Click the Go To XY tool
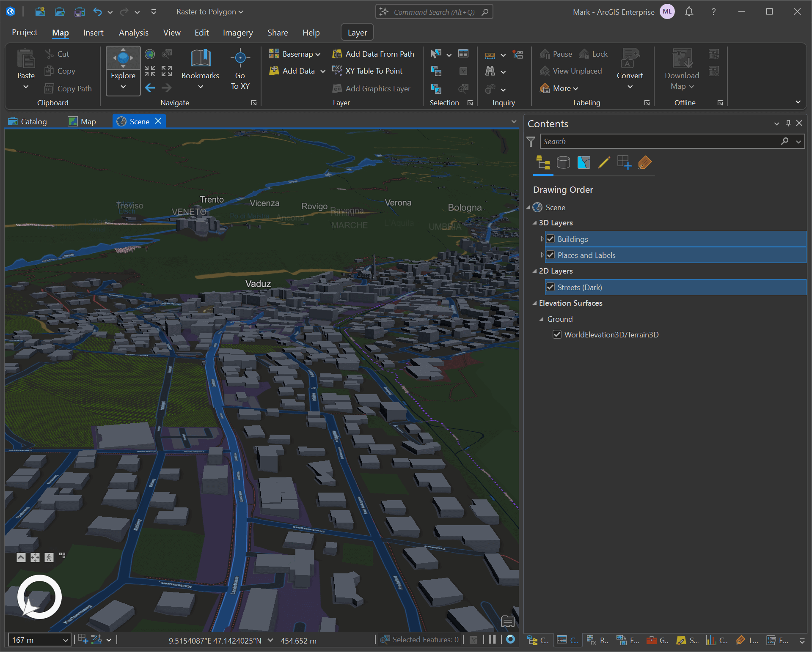This screenshot has height=652, width=812. click(240, 69)
